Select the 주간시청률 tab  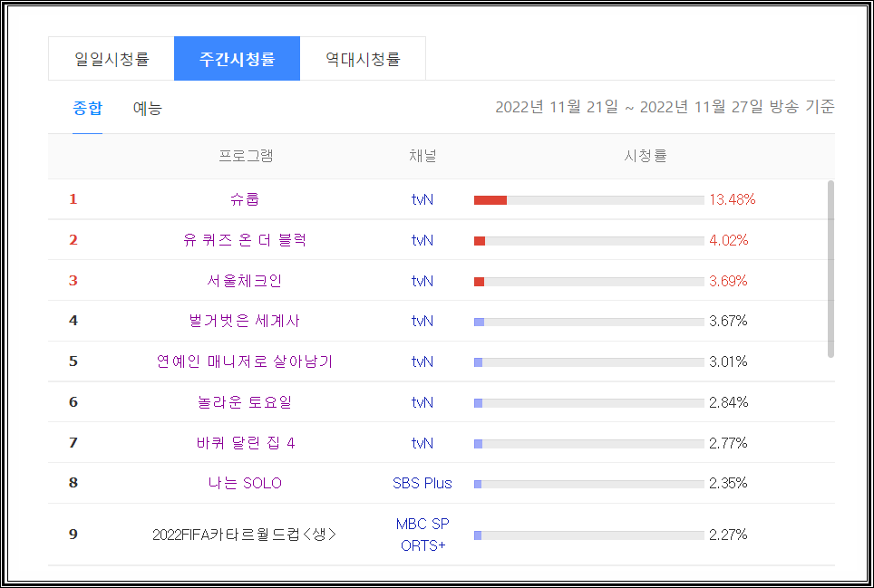pyautogui.click(x=237, y=59)
